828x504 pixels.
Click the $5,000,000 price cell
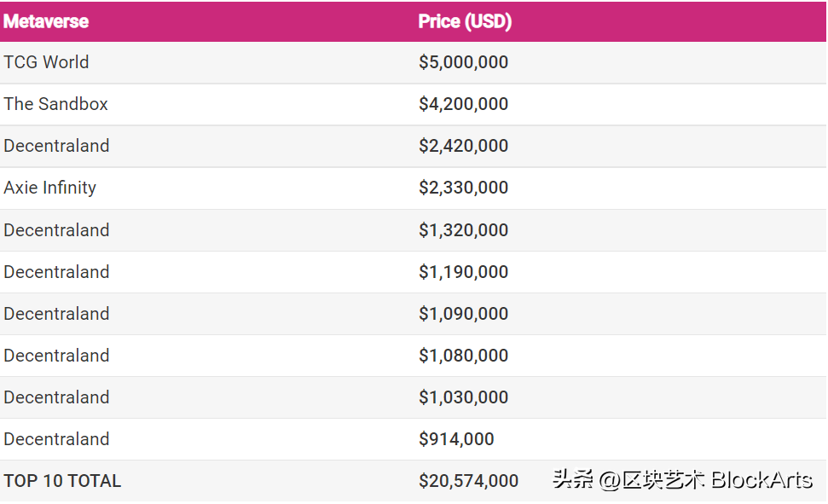pyautogui.click(x=463, y=62)
